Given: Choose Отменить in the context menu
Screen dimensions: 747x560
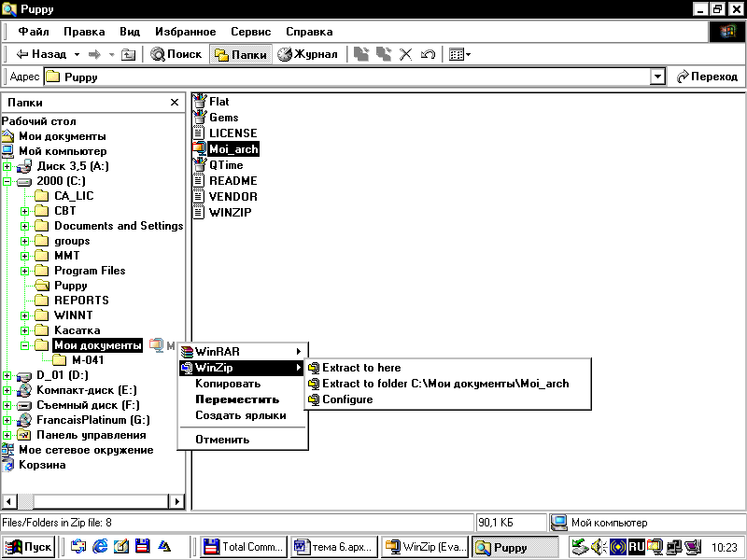Looking at the screenshot, I should tap(242, 439).
